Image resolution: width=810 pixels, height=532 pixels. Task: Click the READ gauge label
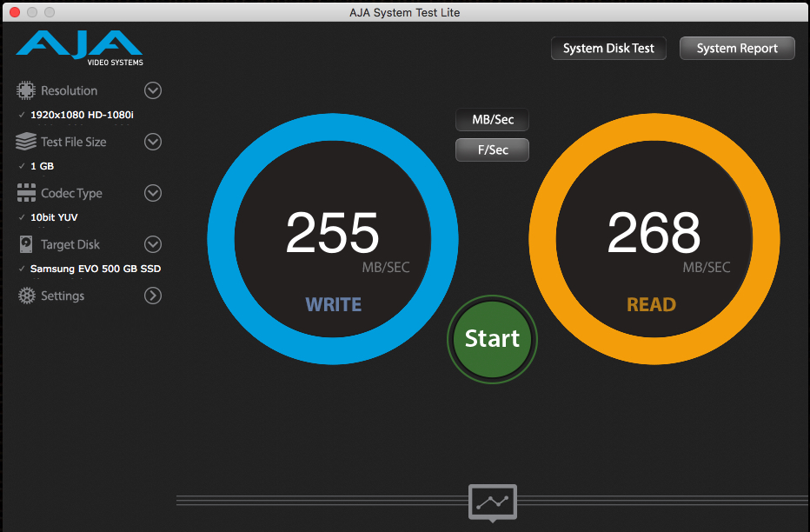point(652,305)
